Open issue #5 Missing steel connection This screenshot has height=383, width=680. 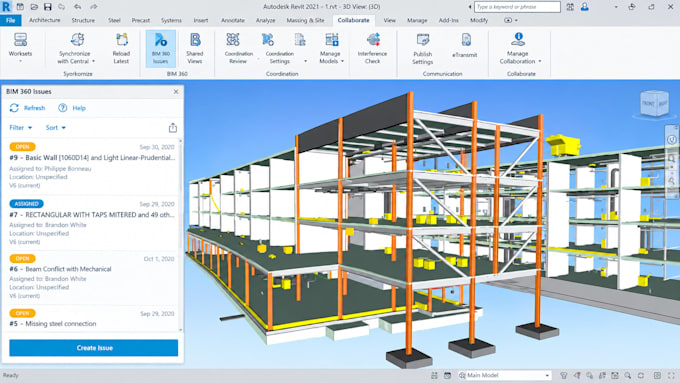tap(92, 319)
